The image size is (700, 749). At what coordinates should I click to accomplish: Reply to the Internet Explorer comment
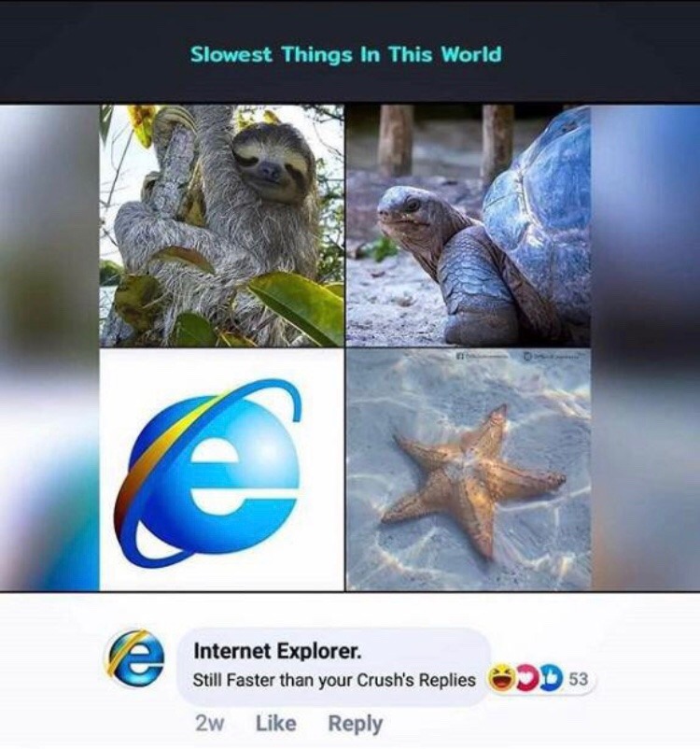click(x=356, y=724)
